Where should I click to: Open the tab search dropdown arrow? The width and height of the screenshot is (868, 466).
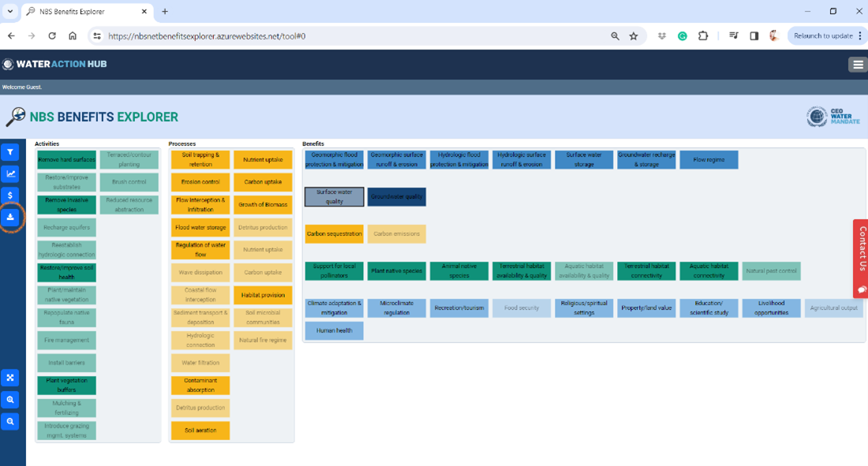(x=10, y=12)
